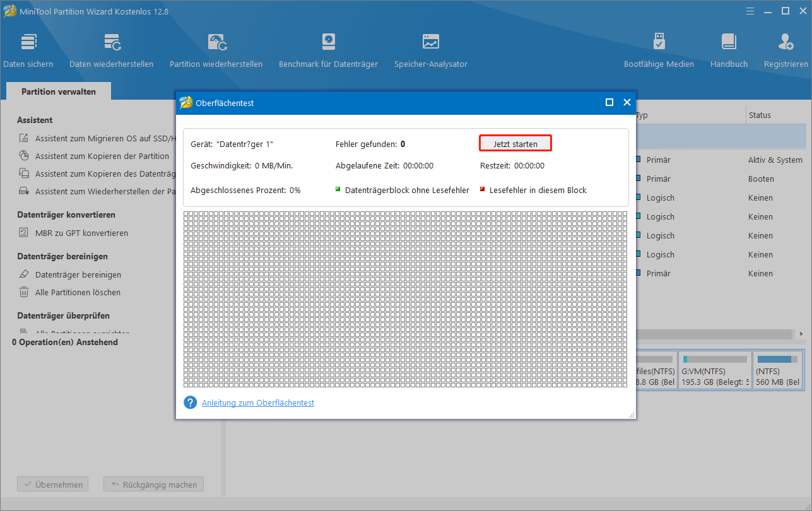Switch to Partition verwalten tab
The height and width of the screenshot is (511, 812).
click(x=59, y=91)
